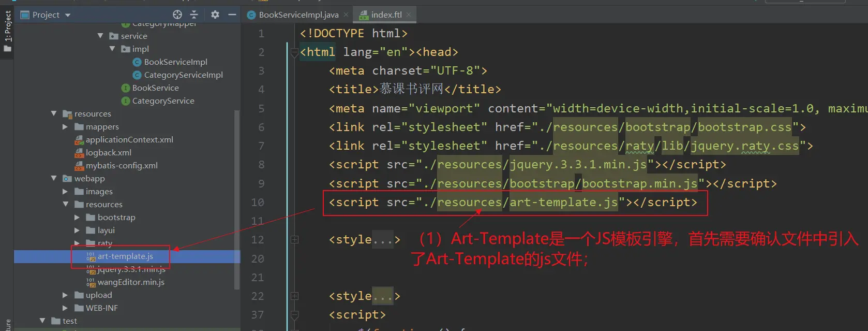Image resolution: width=868 pixels, height=331 pixels.
Task: Collapse the service folder
Action: tap(100, 36)
